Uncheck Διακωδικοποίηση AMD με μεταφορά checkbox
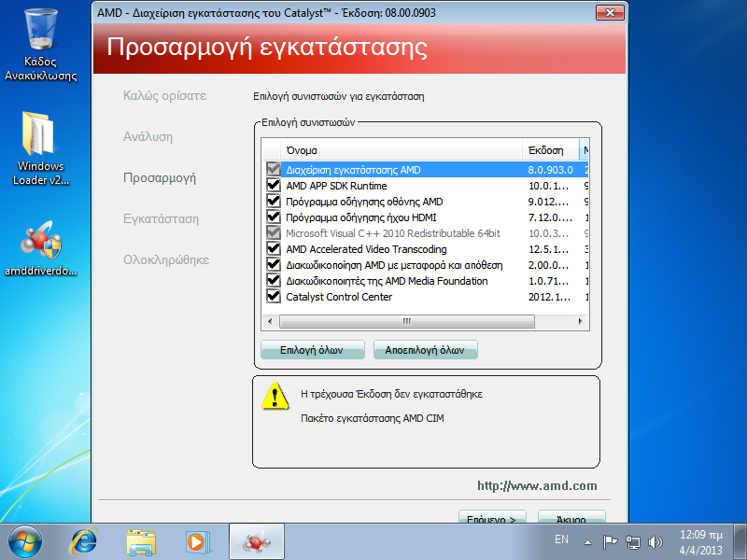This screenshot has width=747, height=560. pyautogui.click(x=273, y=265)
